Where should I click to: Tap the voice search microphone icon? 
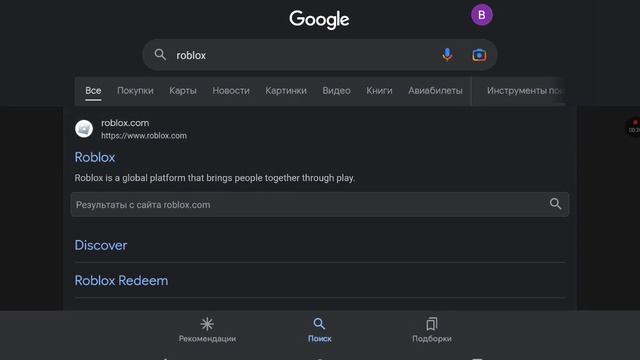coord(447,55)
